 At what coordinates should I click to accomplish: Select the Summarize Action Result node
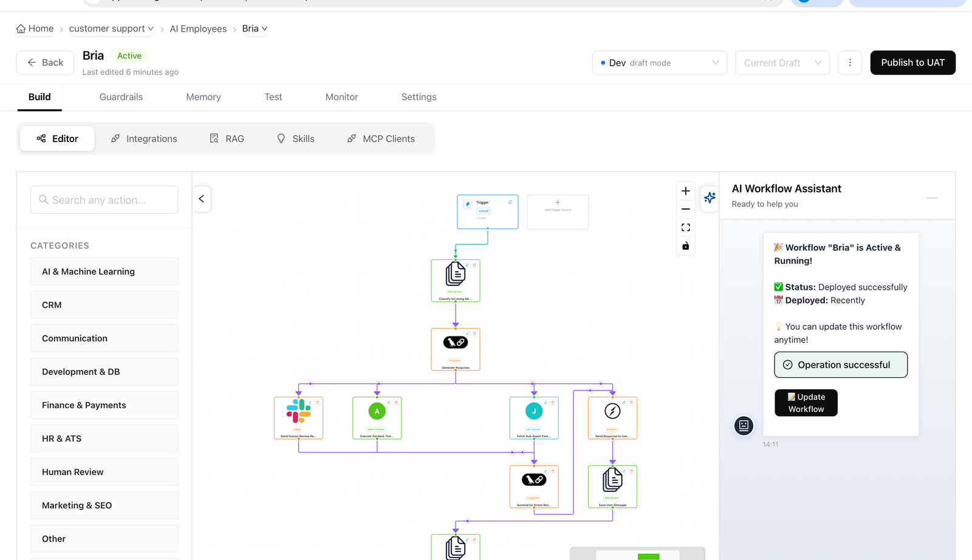coord(534,487)
